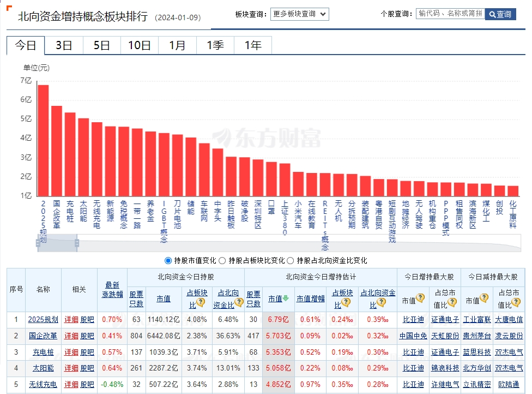Switch to the 5日 tab
Image resolution: width=532 pixels, height=394 pixels.
click(x=101, y=45)
